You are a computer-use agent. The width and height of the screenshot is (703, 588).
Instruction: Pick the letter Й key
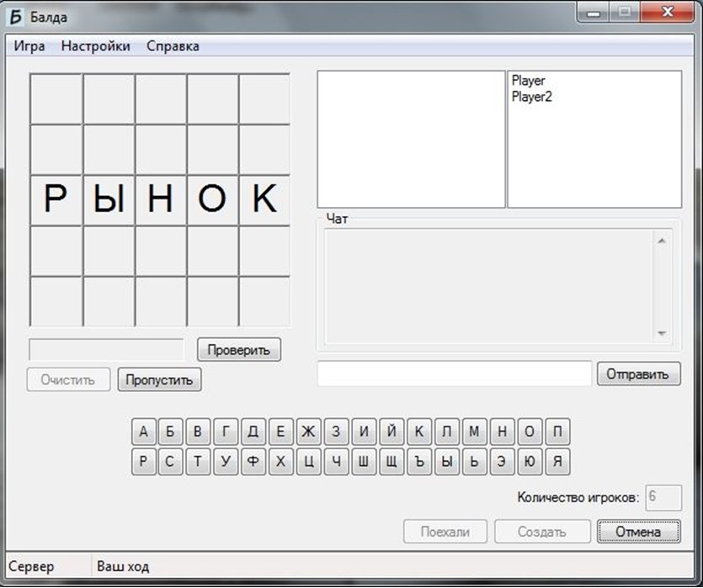pyautogui.click(x=391, y=432)
